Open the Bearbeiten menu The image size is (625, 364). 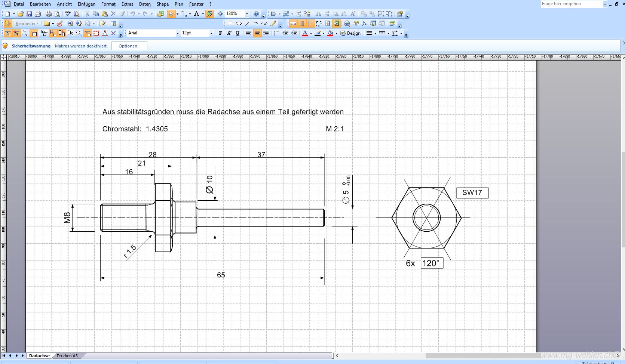pyautogui.click(x=40, y=4)
